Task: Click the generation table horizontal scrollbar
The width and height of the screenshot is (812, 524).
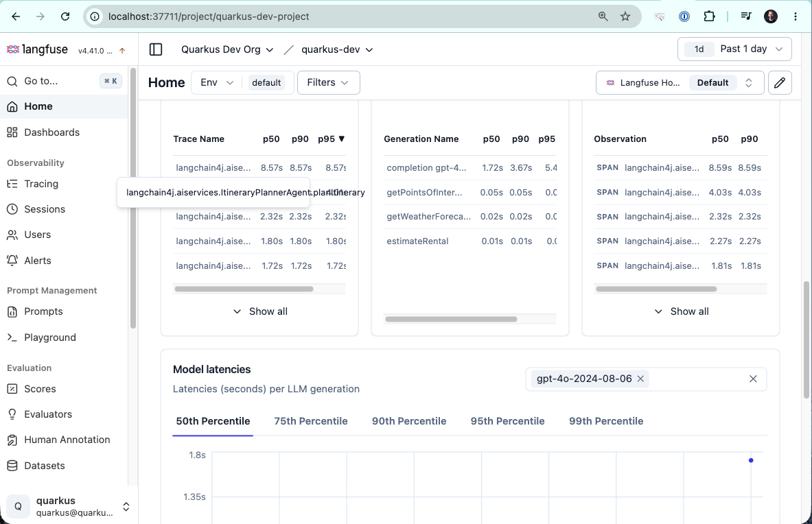Action: [x=451, y=319]
